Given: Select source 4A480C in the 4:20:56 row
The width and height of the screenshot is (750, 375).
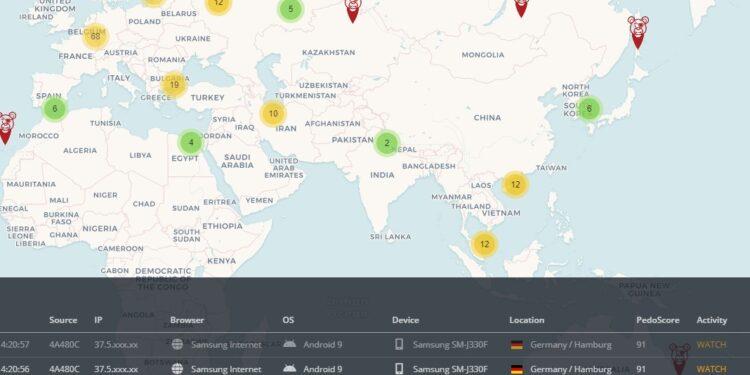Looking at the screenshot, I should tap(64, 369).
